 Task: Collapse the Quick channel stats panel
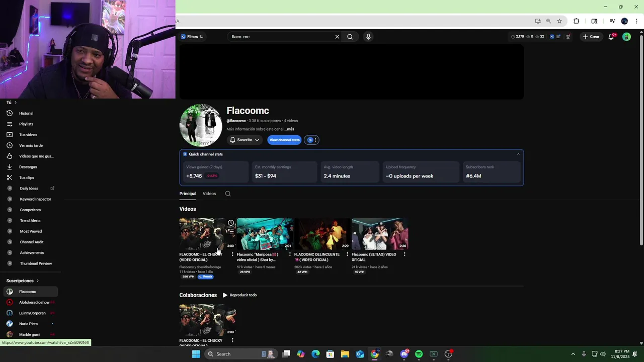click(x=518, y=154)
